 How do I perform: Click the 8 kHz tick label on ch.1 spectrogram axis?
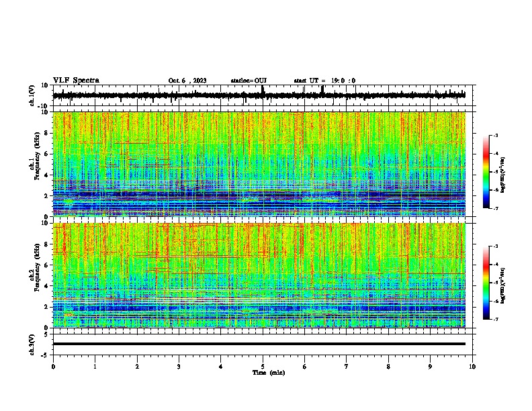(x=47, y=133)
